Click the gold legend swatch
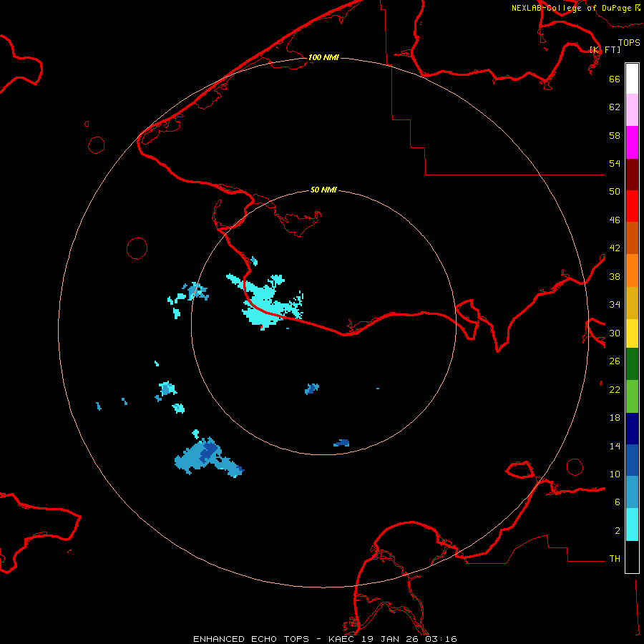The height and width of the screenshot is (644, 644). click(632, 303)
